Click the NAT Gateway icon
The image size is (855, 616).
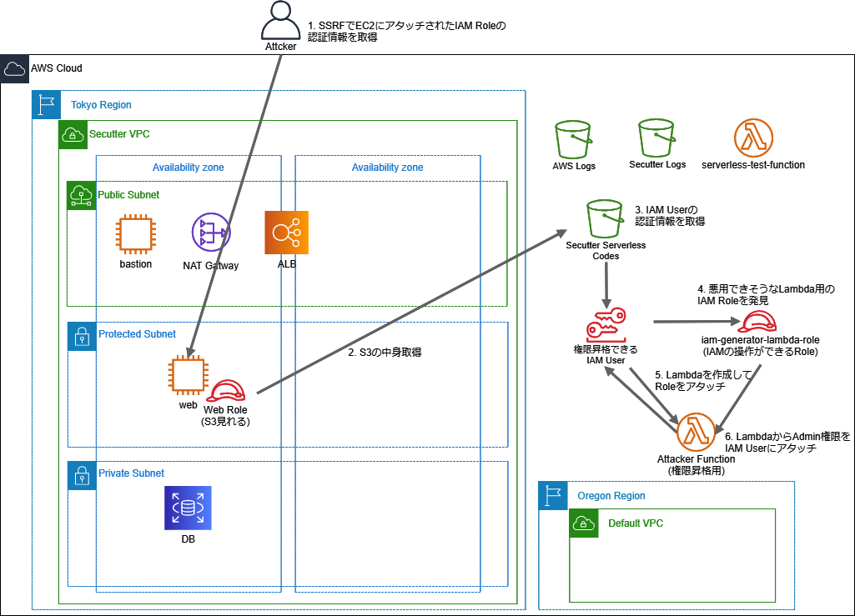point(210,233)
